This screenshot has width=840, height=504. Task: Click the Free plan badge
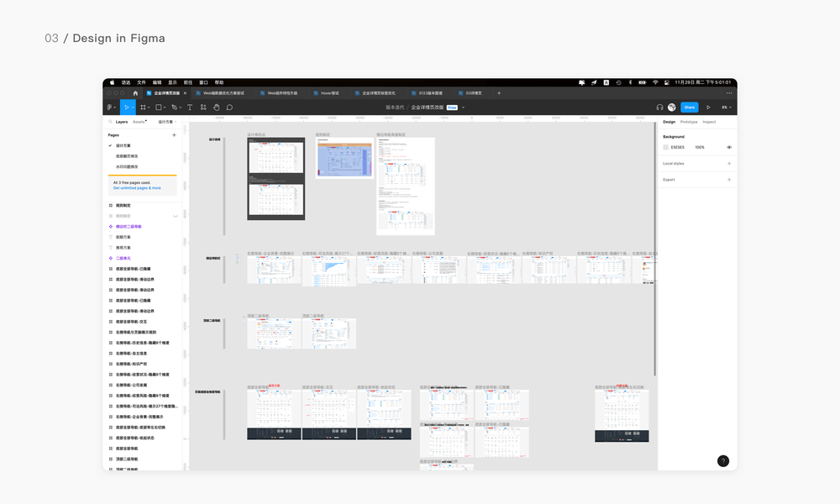(452, 108)
